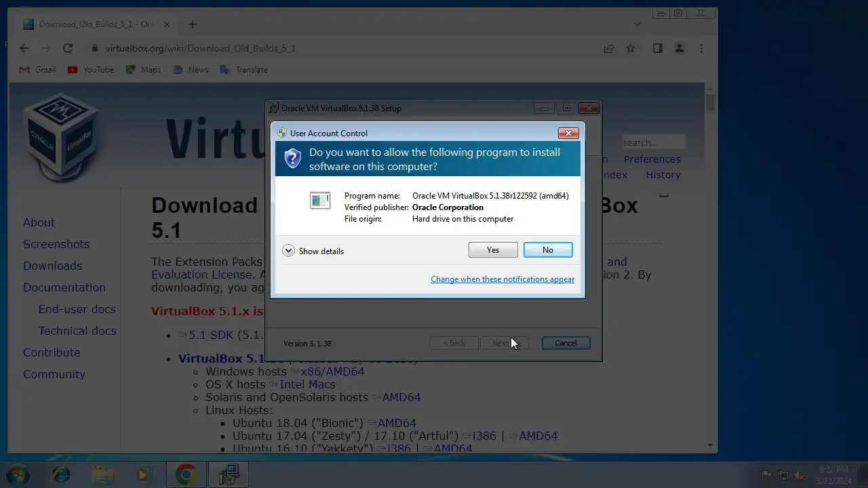Open Community in the site sidebar

tap(54, 374)
